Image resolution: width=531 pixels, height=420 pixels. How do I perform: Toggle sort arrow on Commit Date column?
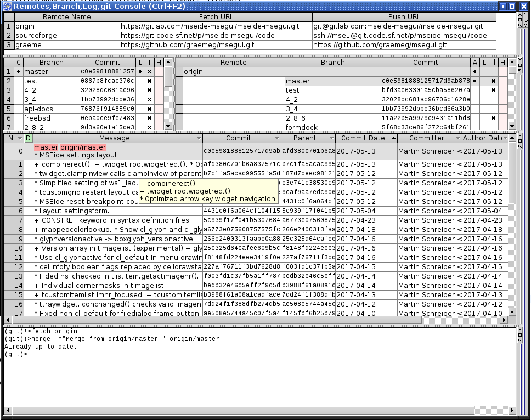pyautogui.click(x=392, y=138)
